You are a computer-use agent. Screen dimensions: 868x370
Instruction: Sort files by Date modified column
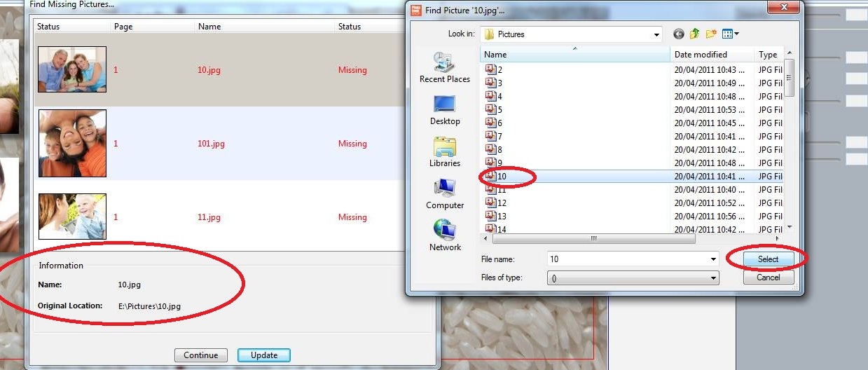coord(711,55)
